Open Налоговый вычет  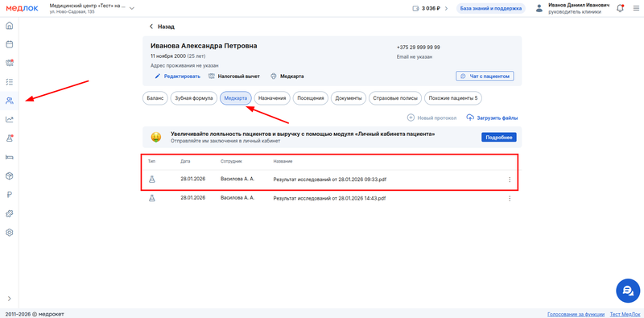[238, 76]
